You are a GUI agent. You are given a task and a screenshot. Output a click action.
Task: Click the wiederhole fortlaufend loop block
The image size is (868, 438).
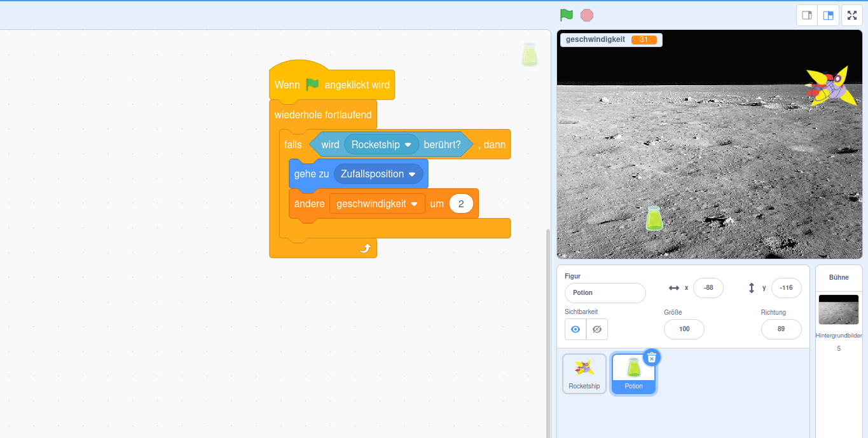[324, 115]
